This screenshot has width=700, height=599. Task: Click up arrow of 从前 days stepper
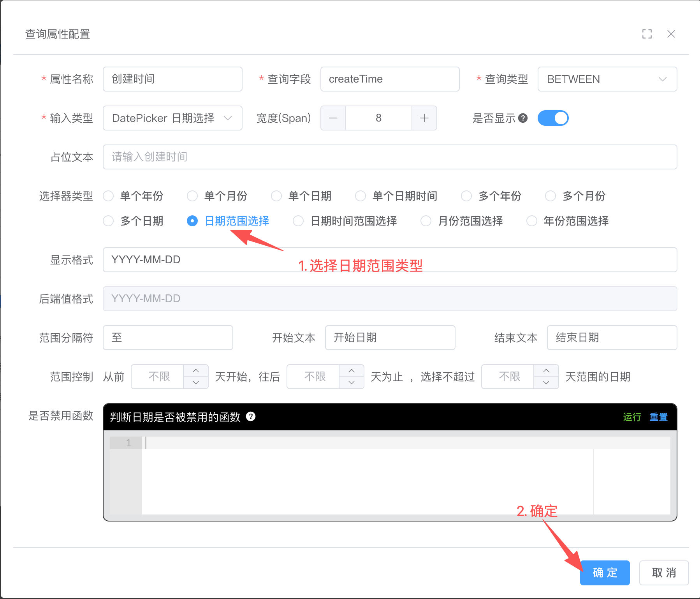pos(196,371)
